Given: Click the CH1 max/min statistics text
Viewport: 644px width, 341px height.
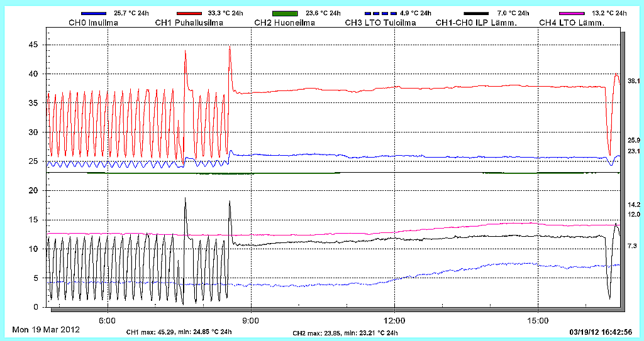Looking at the screenshot, I should click(x=179, y=332).
